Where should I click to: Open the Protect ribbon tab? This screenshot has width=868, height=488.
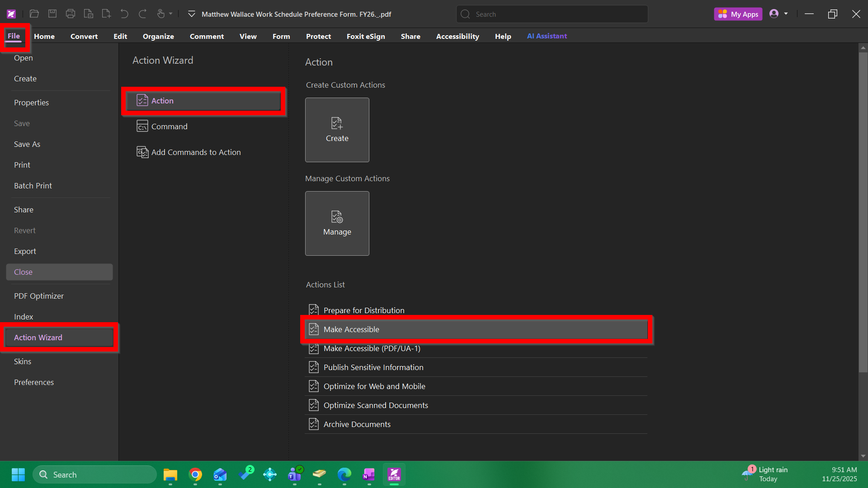[318, 36]
